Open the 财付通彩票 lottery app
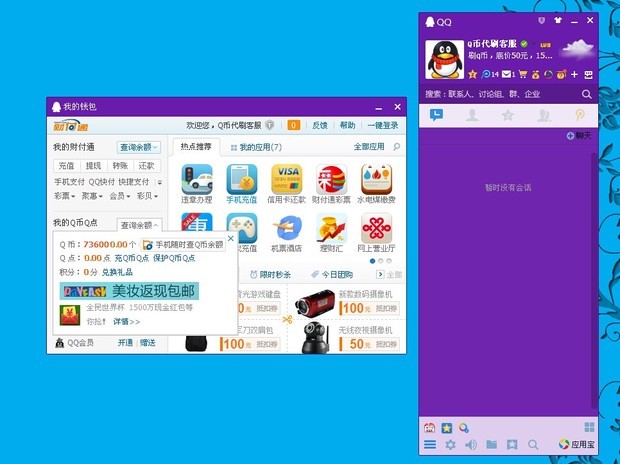 331,184
